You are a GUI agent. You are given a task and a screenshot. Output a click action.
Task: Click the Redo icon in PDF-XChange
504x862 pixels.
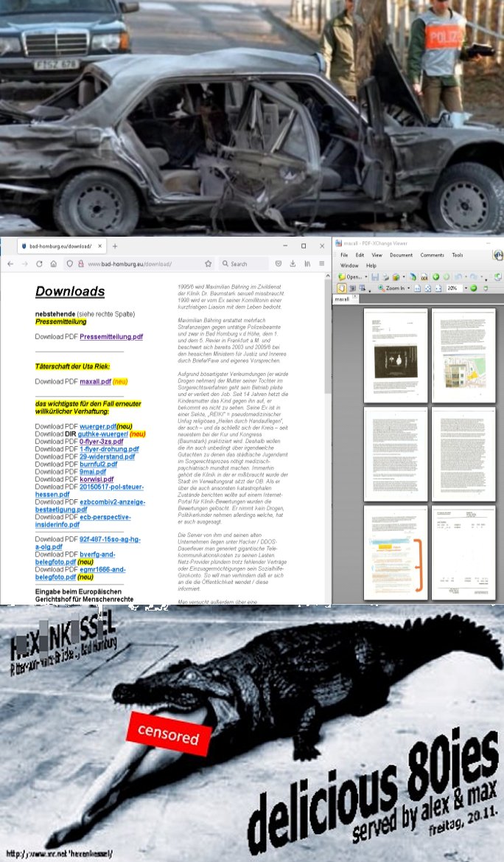(472, 277)
